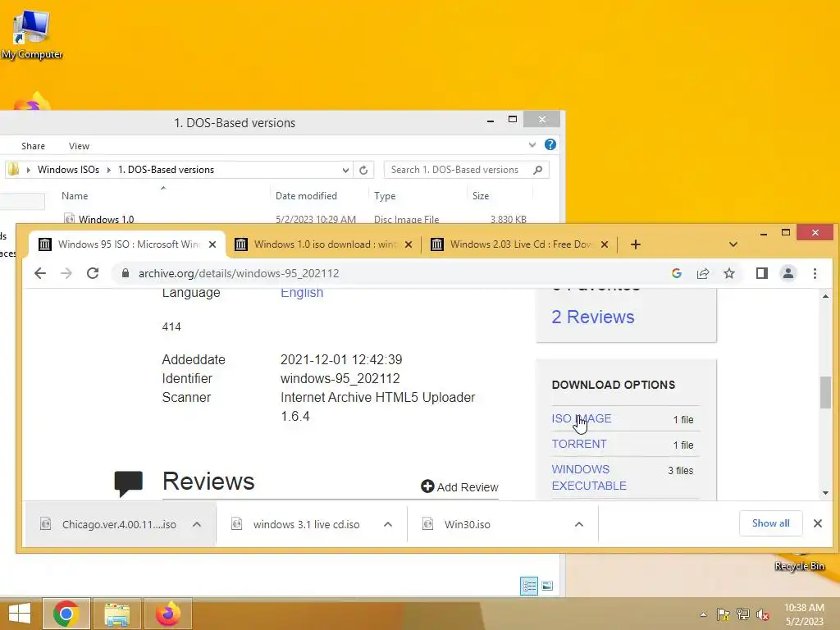Click Add Review

point(459,486)
